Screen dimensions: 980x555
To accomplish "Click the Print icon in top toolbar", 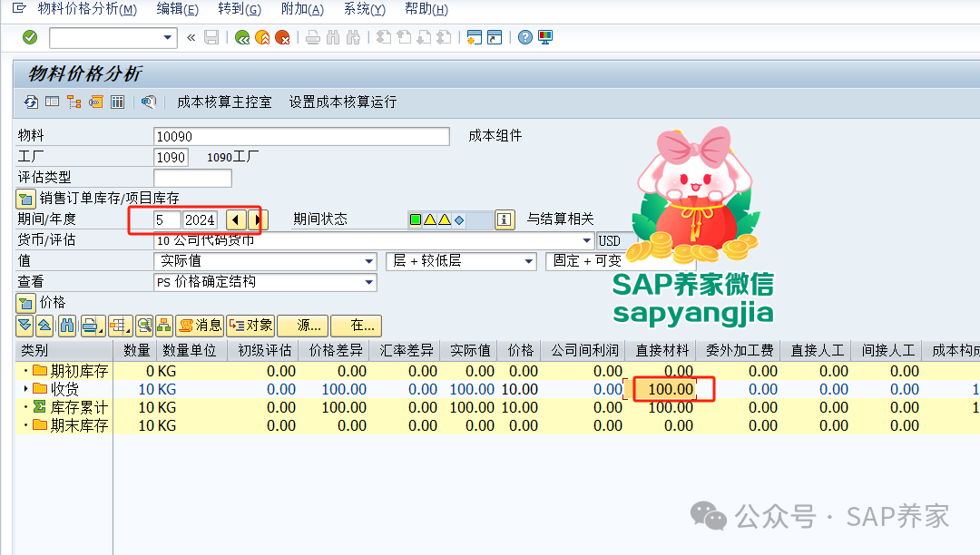I will click(313, 37).
